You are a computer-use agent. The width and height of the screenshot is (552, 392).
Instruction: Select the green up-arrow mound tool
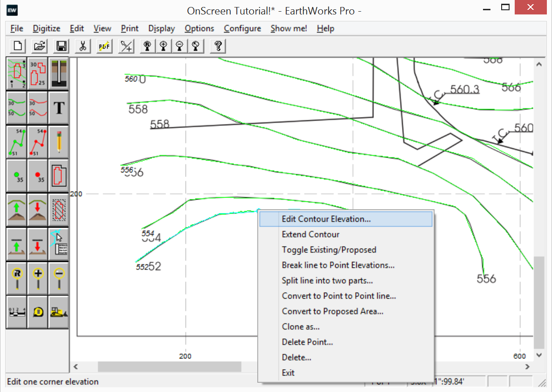(x=16, y=210)
